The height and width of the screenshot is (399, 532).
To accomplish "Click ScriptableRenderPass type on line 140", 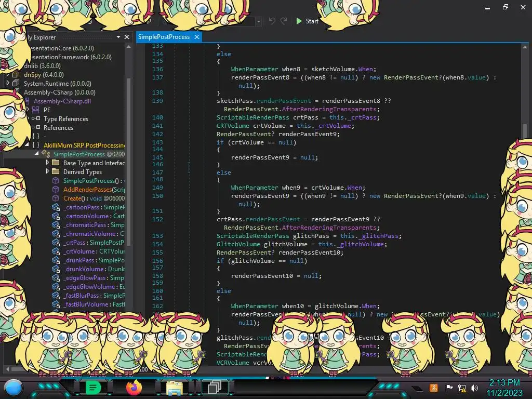I will 253,117.
